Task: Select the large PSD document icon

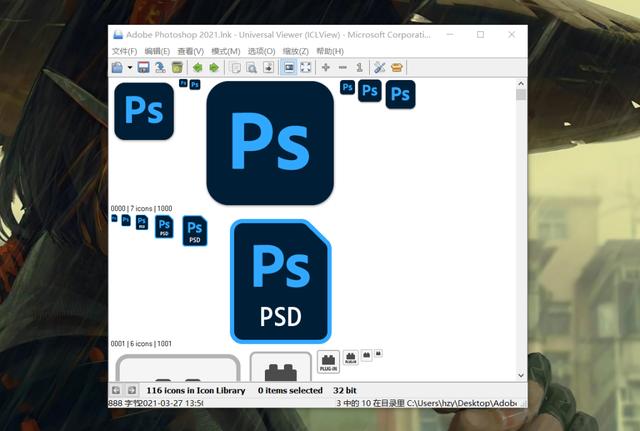Action: [281, 281]
